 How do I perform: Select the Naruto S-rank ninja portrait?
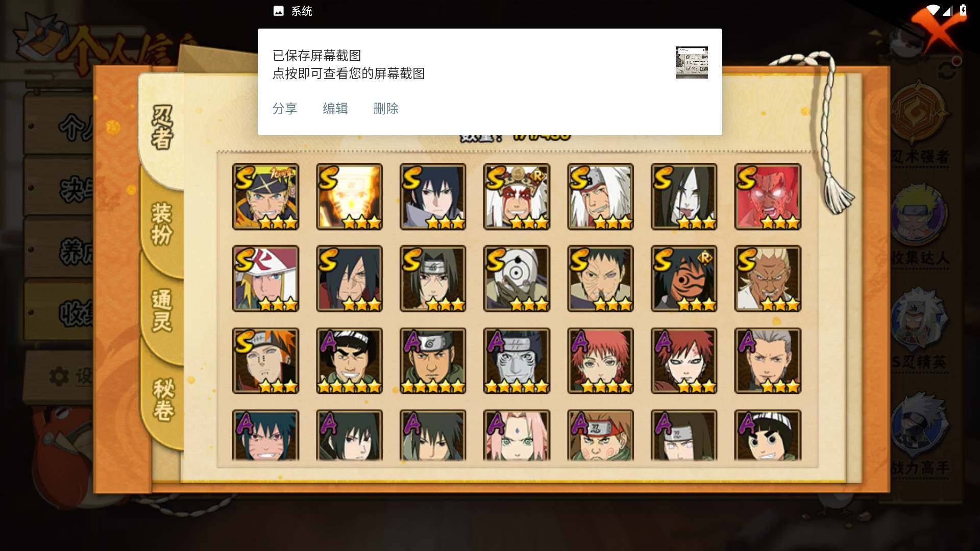tap(265, 196)
